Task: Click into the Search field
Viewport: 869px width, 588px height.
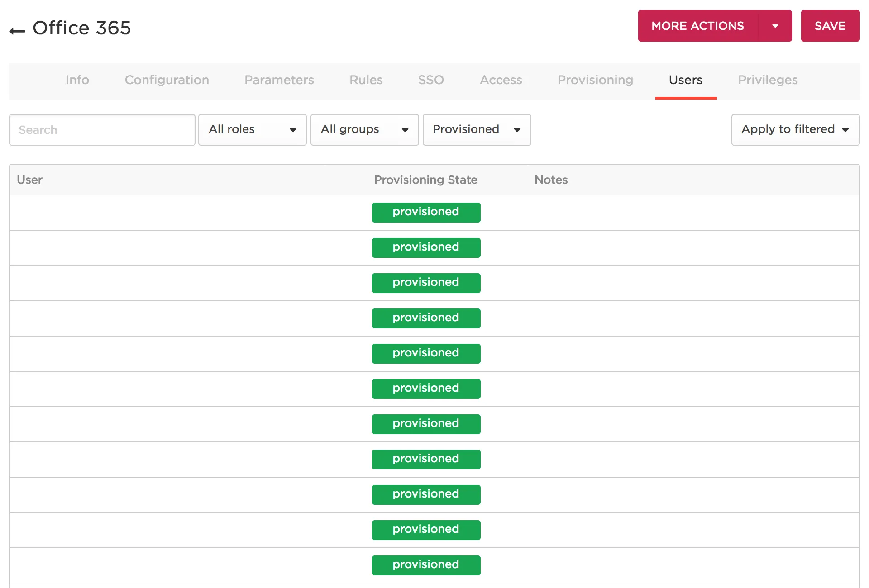Action: (x=102, y=130)
